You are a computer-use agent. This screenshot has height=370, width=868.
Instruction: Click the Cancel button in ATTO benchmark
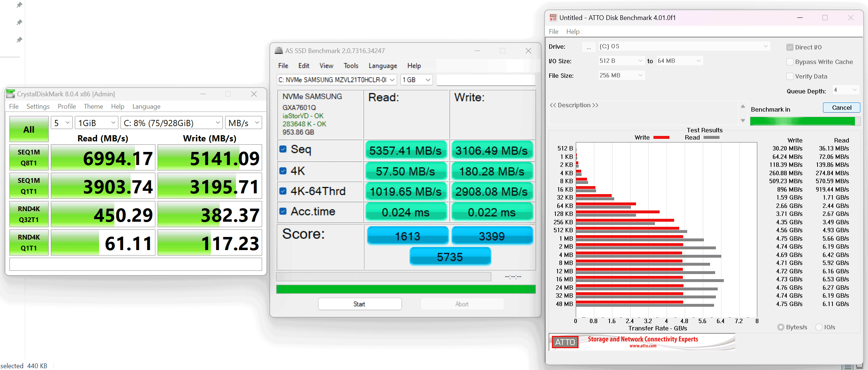841,108
